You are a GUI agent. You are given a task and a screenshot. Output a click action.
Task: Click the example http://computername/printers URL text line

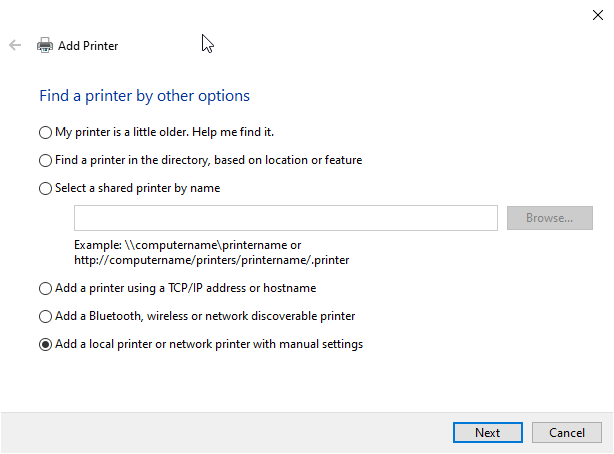[210, 260]
